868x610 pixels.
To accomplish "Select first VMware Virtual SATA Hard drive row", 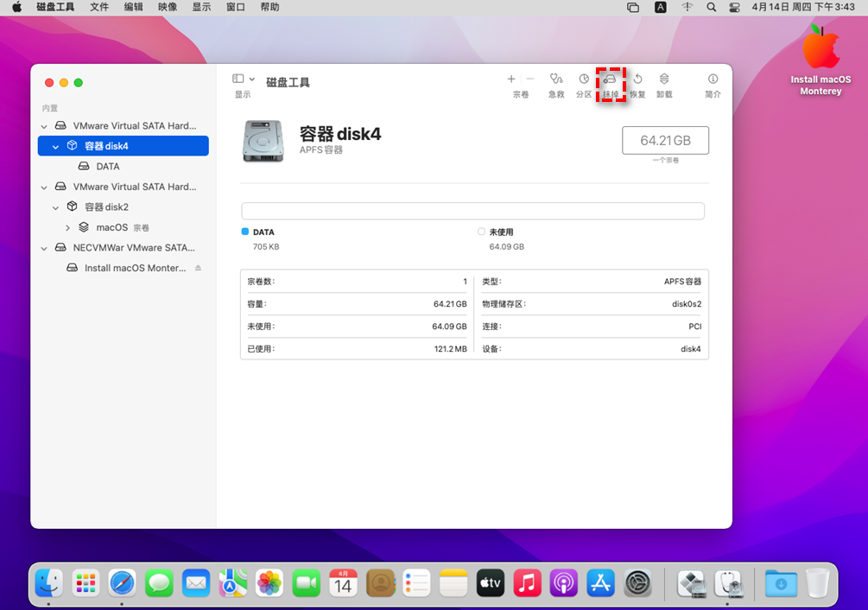I will [x=123, y=125].
